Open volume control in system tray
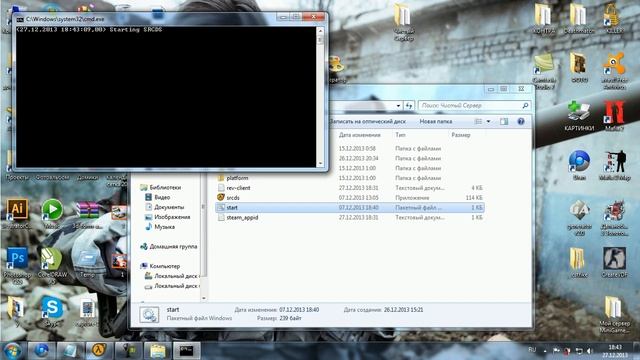Screen dimensions: 640x360 tap(589, 351)
